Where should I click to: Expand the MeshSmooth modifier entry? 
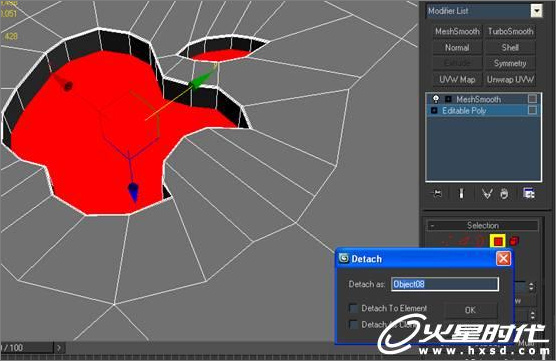tap(448, 99)
